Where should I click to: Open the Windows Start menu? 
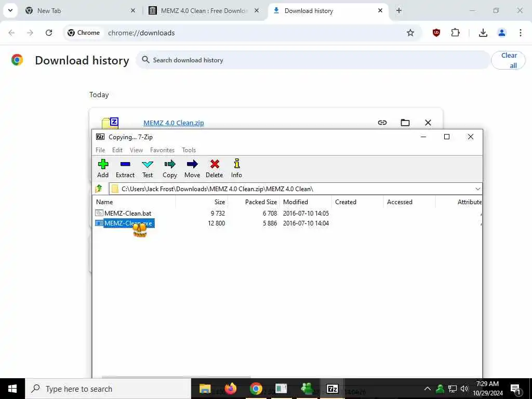click(x=12, y=389)
